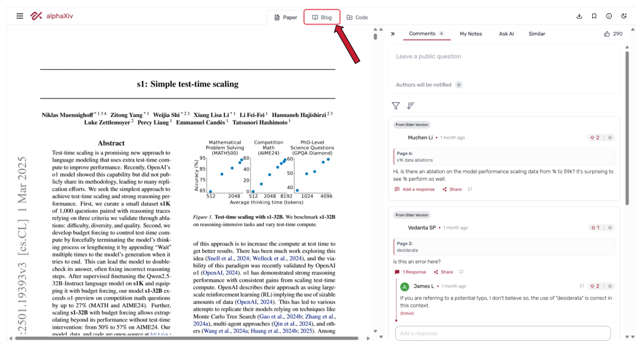Click the Abstract heading
Image resolution: width=644 pixels, height=355 pixels.
pyautogui.click(x=111, y=143)
